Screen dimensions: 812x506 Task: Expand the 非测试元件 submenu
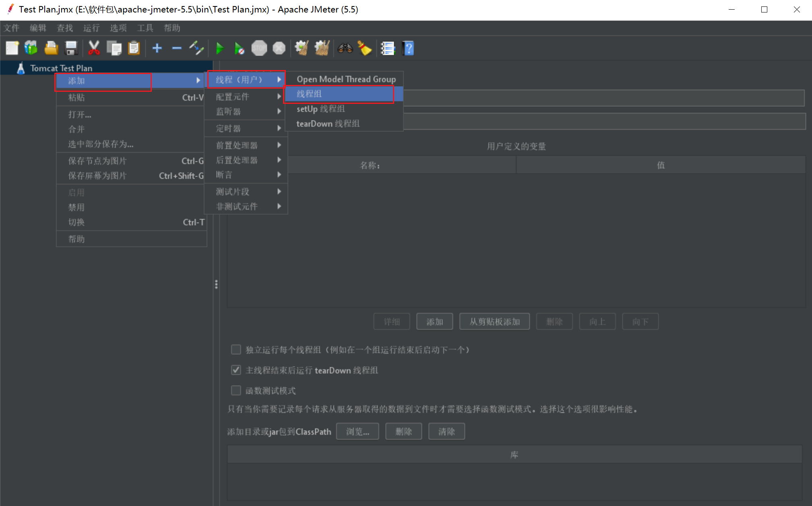246,207
